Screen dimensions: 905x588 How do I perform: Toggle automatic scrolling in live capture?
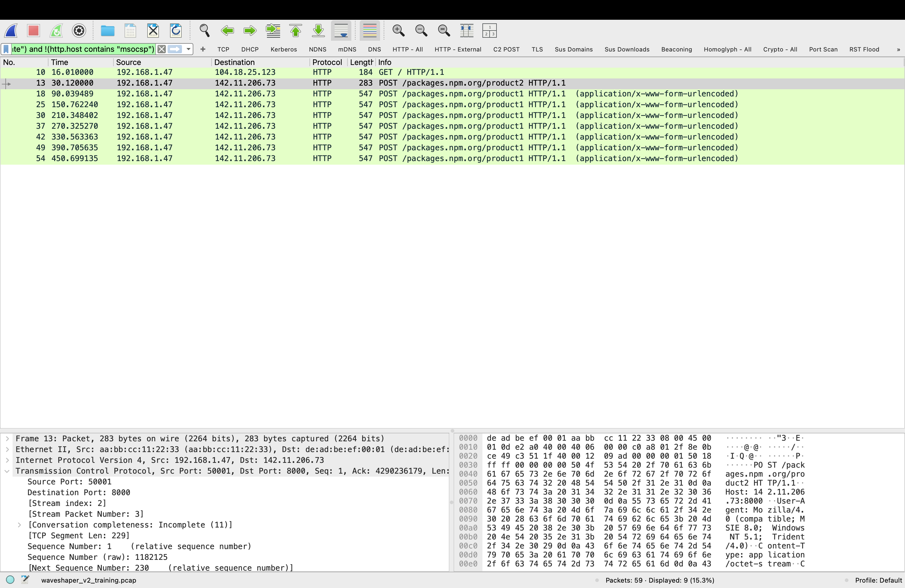pyautogui.click(x=341, y=31)
